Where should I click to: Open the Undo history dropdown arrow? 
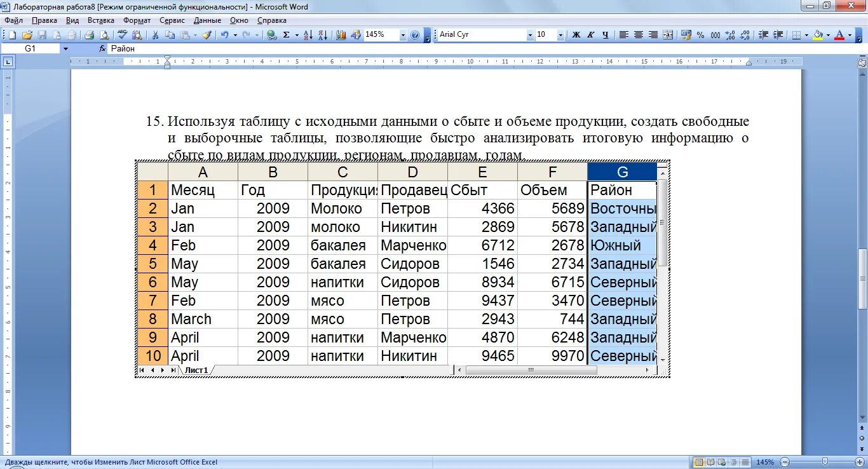tap(235, 35)
